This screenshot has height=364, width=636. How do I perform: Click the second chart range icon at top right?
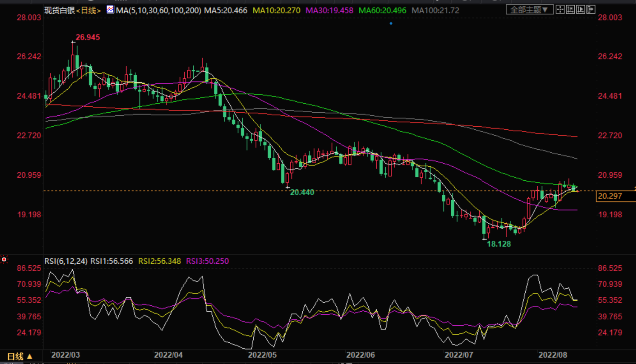570,9
